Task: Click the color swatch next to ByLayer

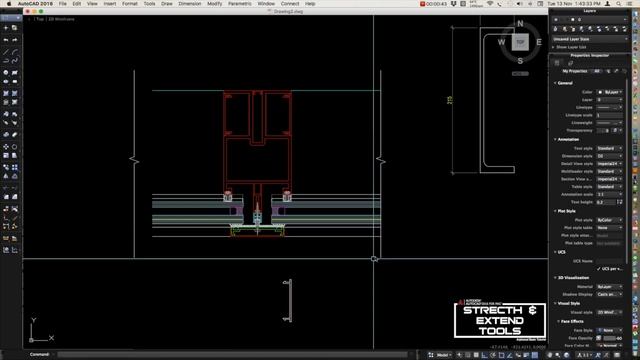Action: (600, 92)
